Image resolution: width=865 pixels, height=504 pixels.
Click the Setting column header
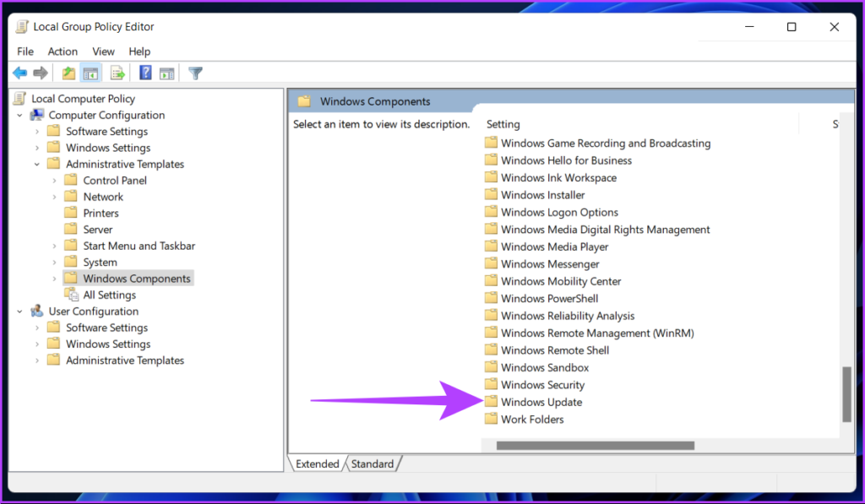(503, 124)
